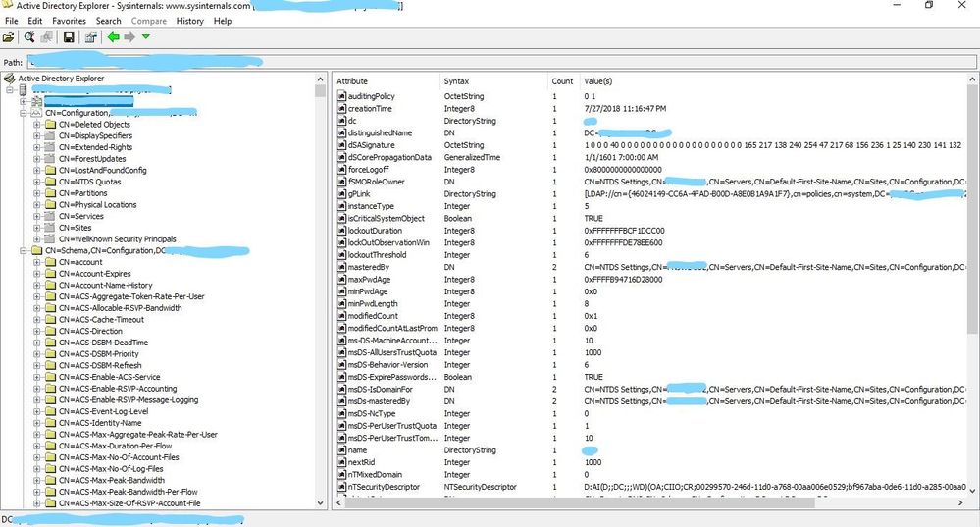
Task: Click the attribute icon beside auditingPolicy
Action: tap(342, 96)
